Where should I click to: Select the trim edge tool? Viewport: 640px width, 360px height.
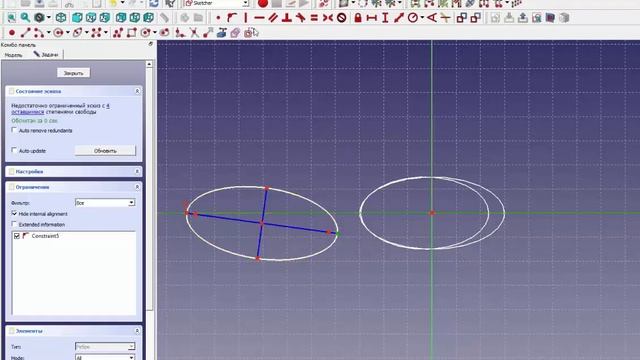pyautogui.click(x=194, y=33)
